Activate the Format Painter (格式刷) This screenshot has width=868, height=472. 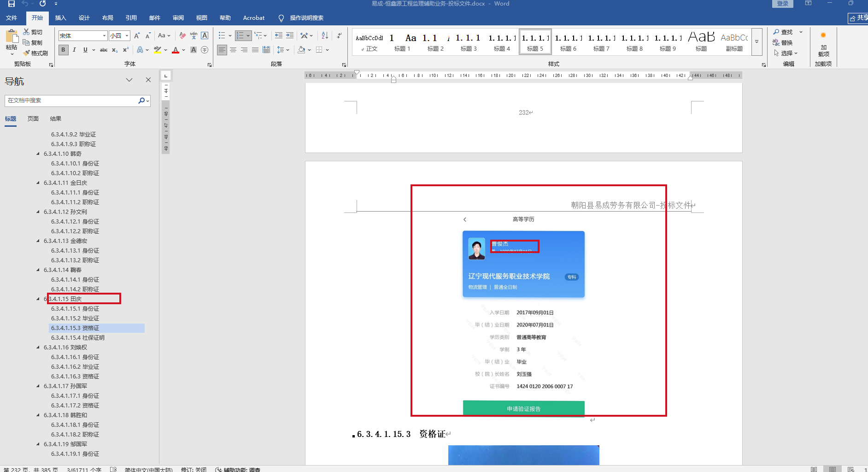point(35,53)
